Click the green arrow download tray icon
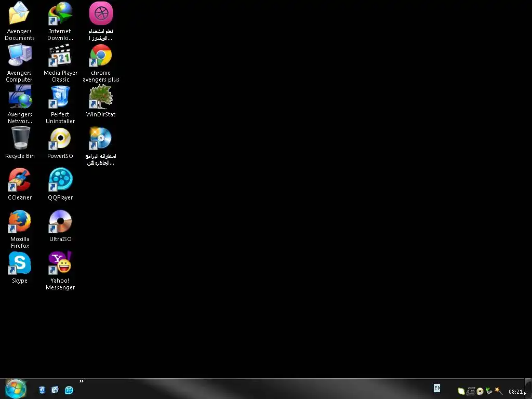 pyautogui.click(x=489, y=391)
